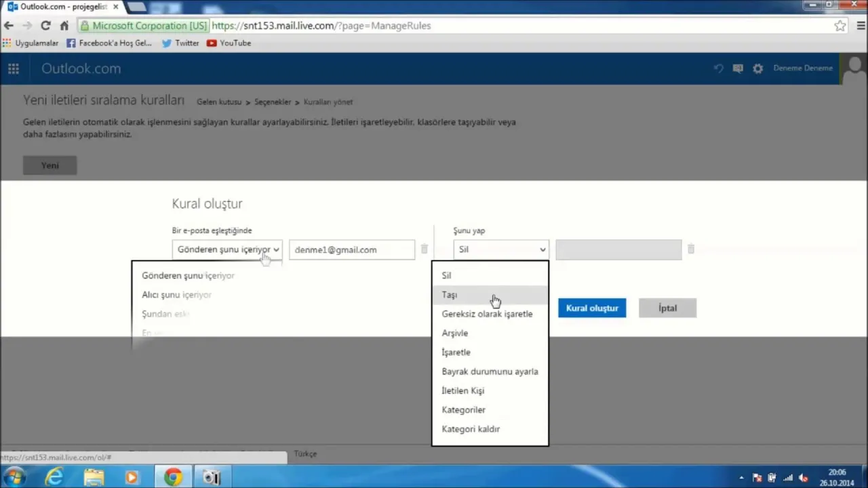Image resolution: width=868 pixels, height=488 pixels.
Task: Open the Uygulamalar apps bookmark
Action: point(31,43)
